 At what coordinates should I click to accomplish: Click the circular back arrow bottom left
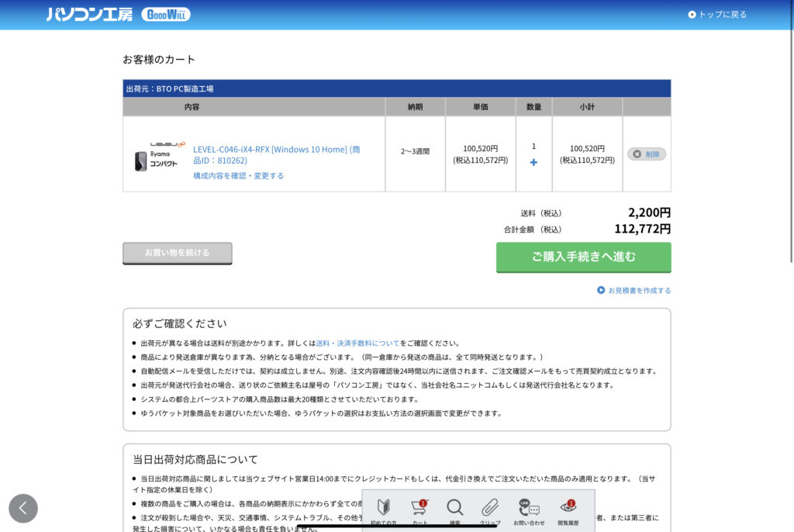pyautogui.click(x=23, y=508)
